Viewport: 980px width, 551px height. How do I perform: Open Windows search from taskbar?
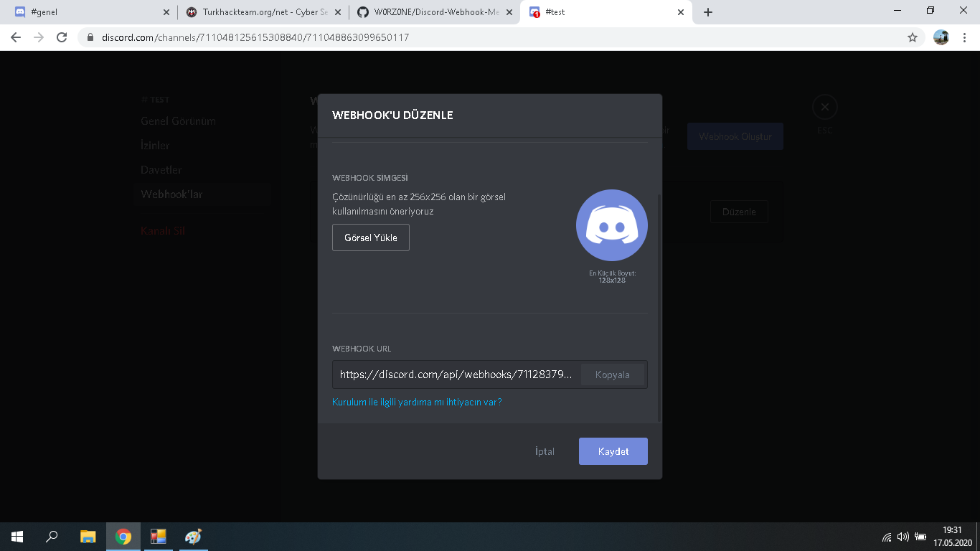point(52,537)
